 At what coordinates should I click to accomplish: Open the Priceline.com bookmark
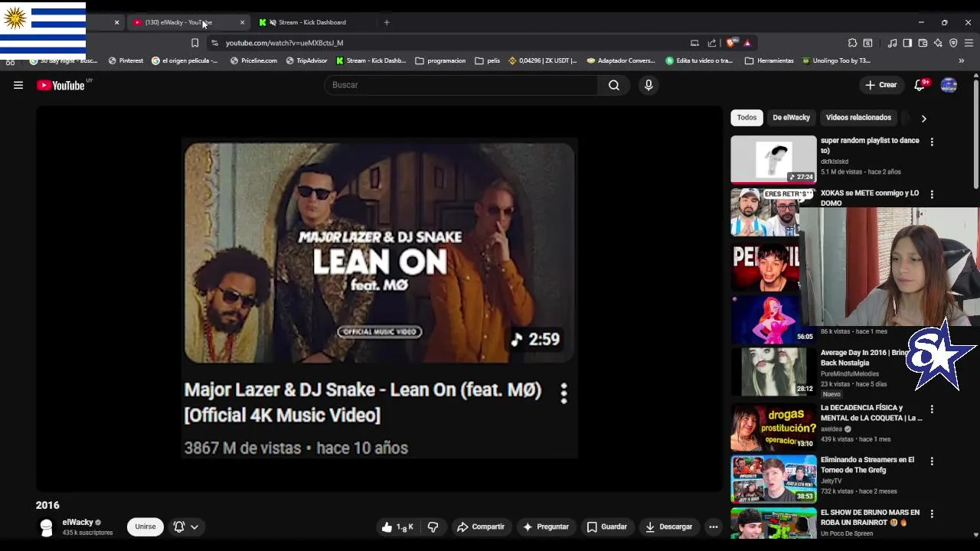click(254, 60)
